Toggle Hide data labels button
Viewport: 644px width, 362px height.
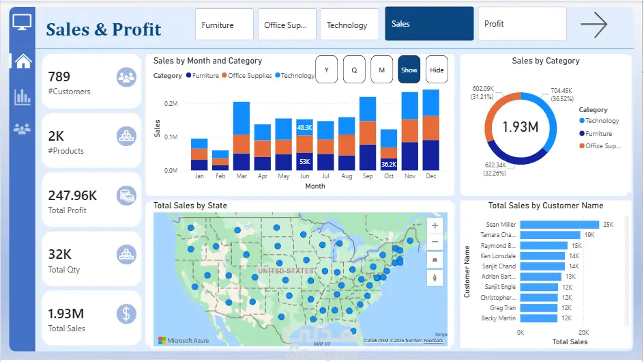(437, 70)
